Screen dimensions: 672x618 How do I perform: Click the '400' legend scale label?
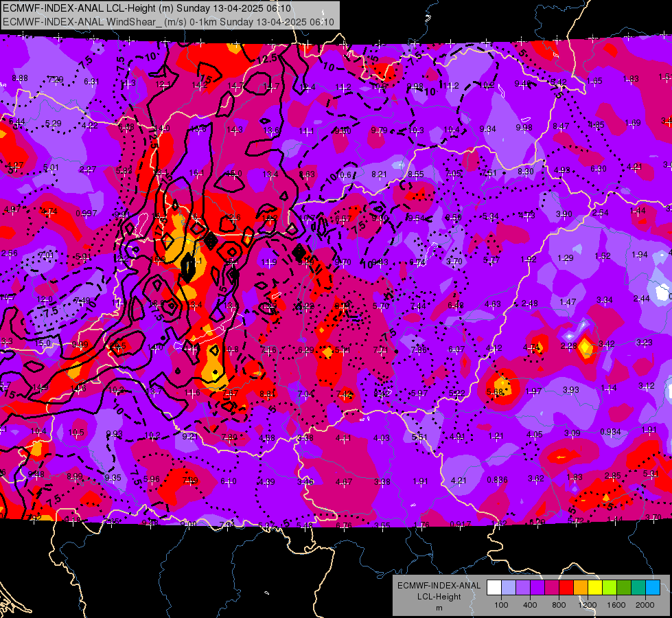(530, 605)
